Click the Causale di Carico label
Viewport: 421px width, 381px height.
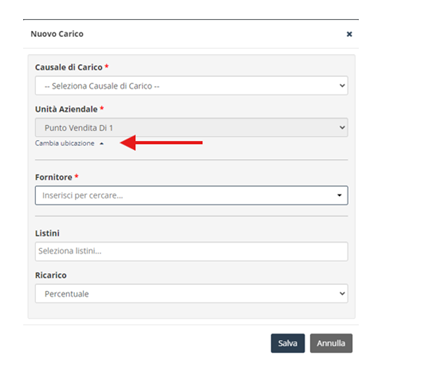[69, 67]
